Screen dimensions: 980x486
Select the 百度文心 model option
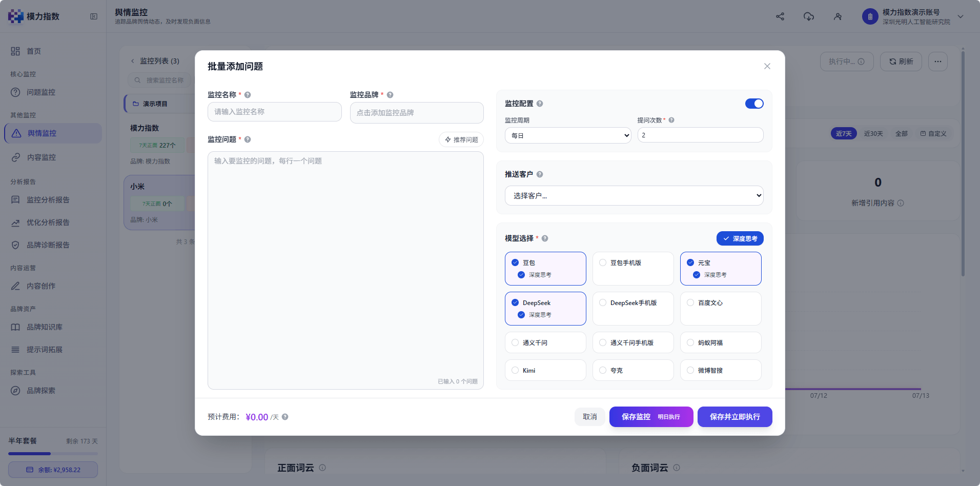click(721, 308)
